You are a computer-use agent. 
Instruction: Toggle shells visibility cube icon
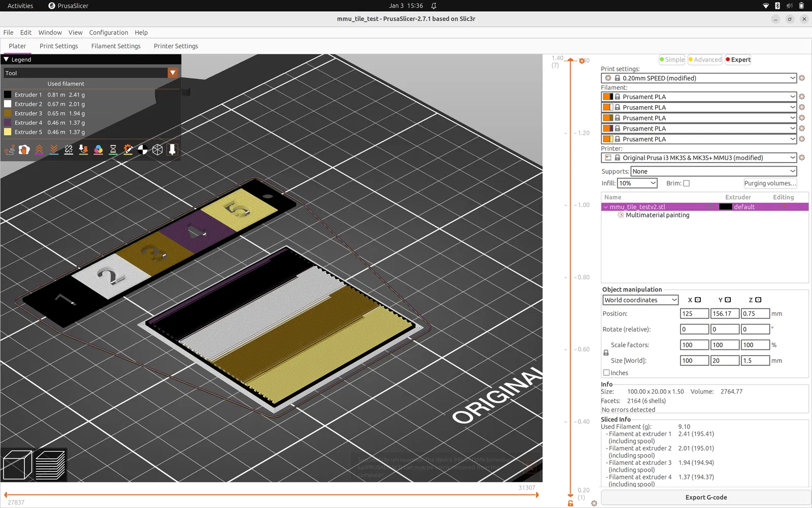(158, 150)
